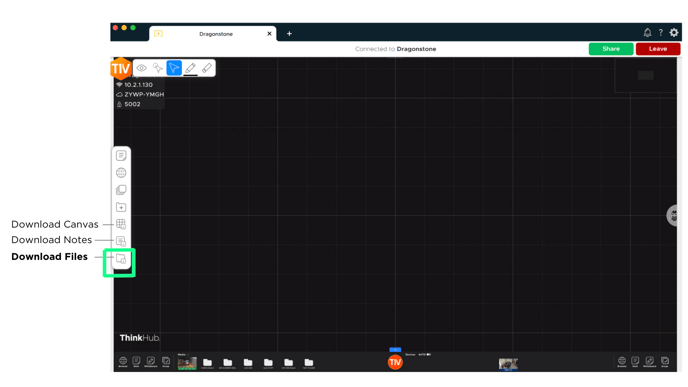Click the tab's screen-share icon
The width and height of the screenshot is (688, 387).
tap(158, 34)
